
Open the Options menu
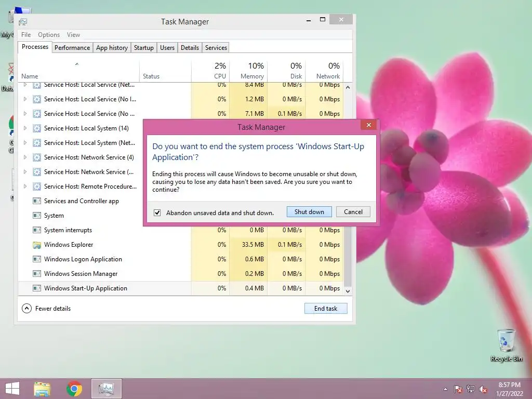pyautogui.click(x=49, y=35)
